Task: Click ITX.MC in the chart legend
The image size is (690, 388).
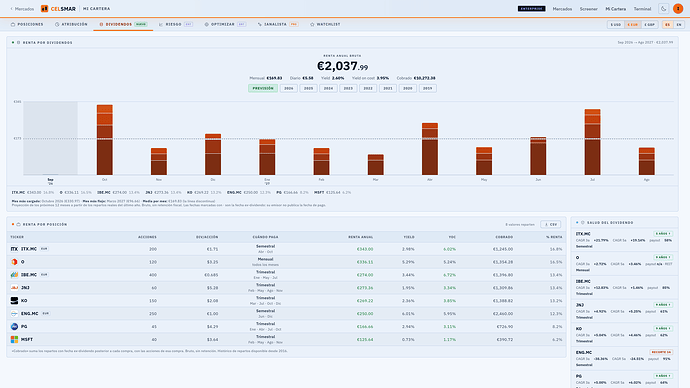Action: (33, 192)
